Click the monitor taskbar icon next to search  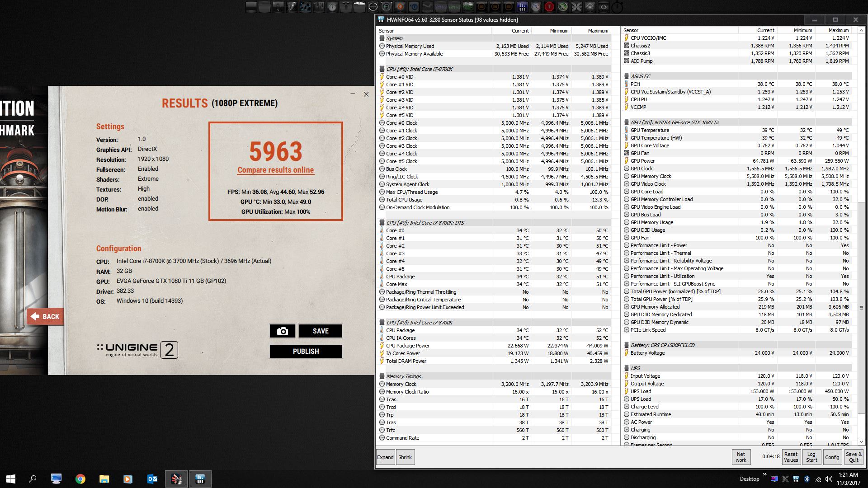pos(57,479)
